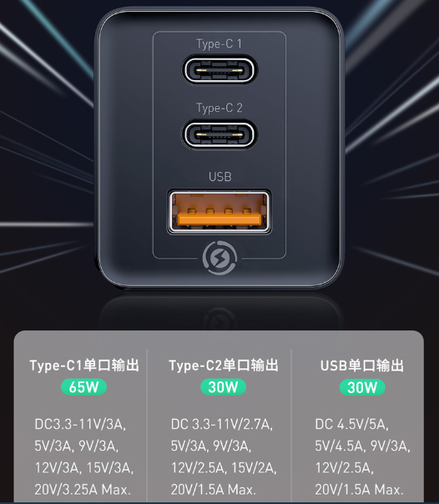
Task: Click the DC 4.5V/5A specification line
Action: click(x=351, y=424)
